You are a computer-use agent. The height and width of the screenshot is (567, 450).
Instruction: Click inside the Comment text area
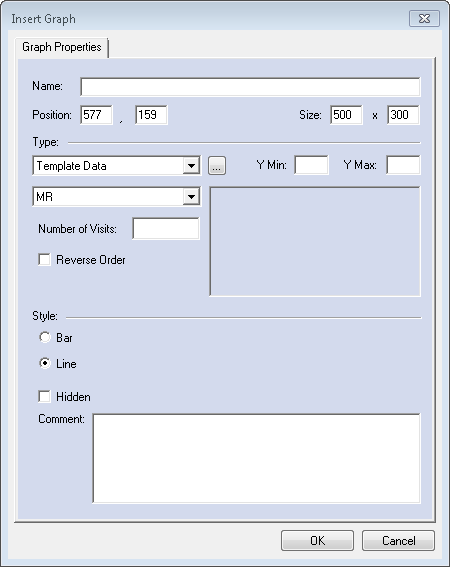click(256, 458)
